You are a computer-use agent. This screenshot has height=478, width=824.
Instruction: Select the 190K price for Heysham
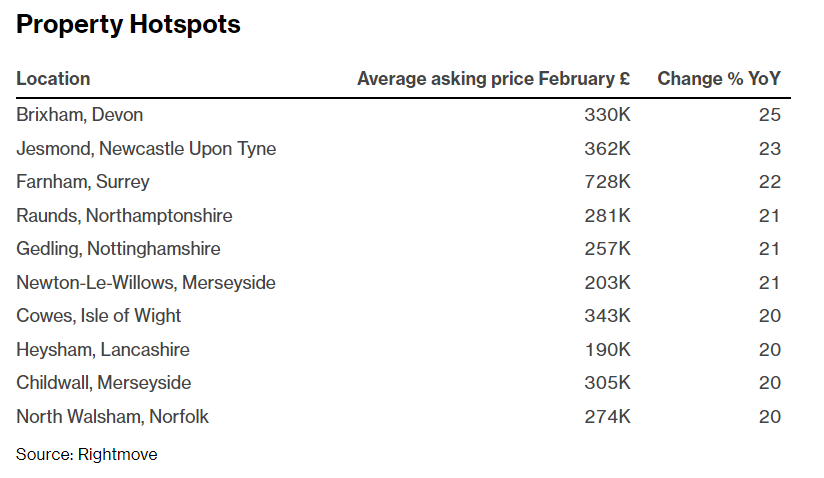608,350
